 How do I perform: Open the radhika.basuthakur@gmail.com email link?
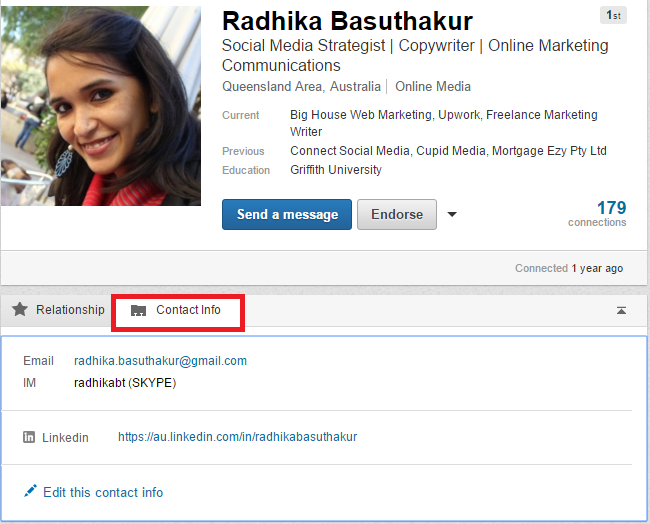click(x=160, y=361)
